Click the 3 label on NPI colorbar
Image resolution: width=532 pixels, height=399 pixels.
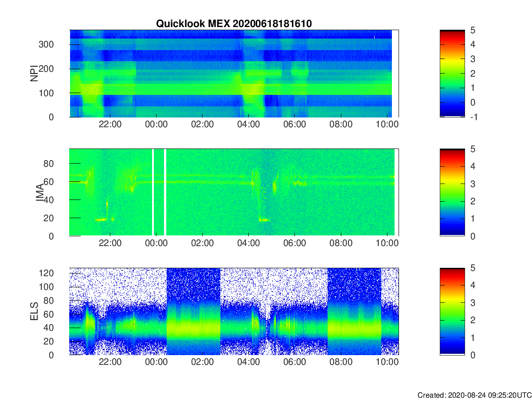(472, 59)
